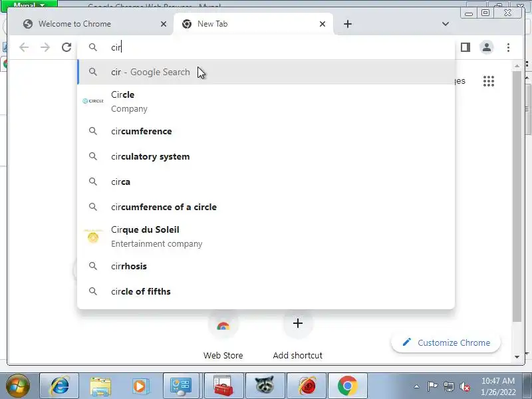The height and width of the screenshot is (399, 532).
Task: Open Customize Chrome
Action: 446,342
